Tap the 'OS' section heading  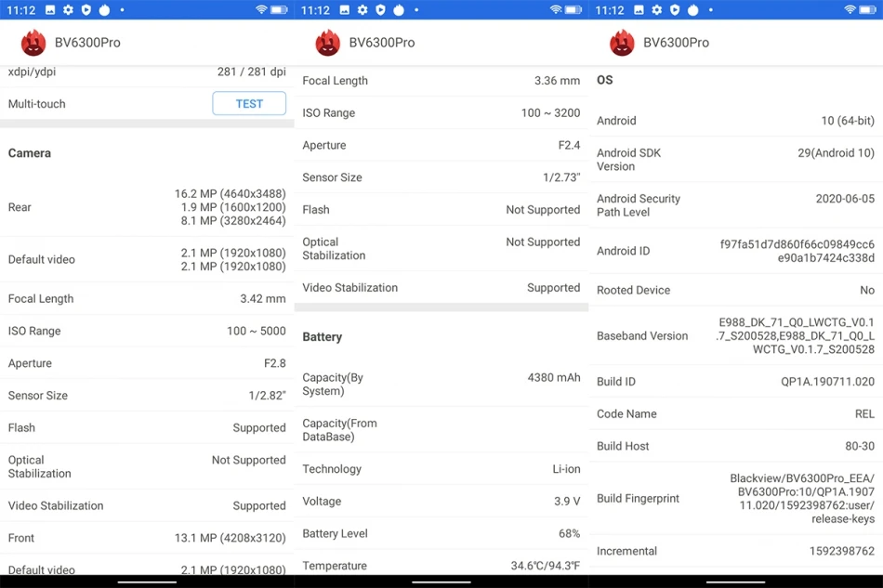(605, 80)
